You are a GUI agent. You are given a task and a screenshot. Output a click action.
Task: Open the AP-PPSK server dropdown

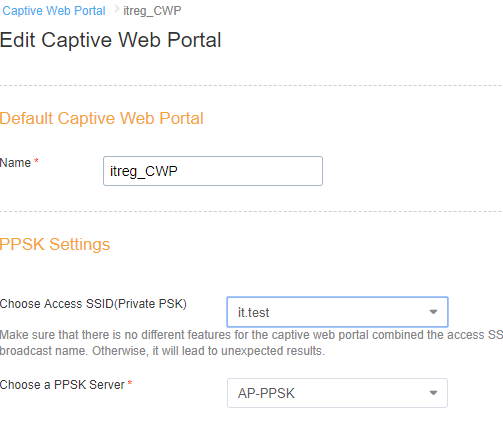click(337, 393)
